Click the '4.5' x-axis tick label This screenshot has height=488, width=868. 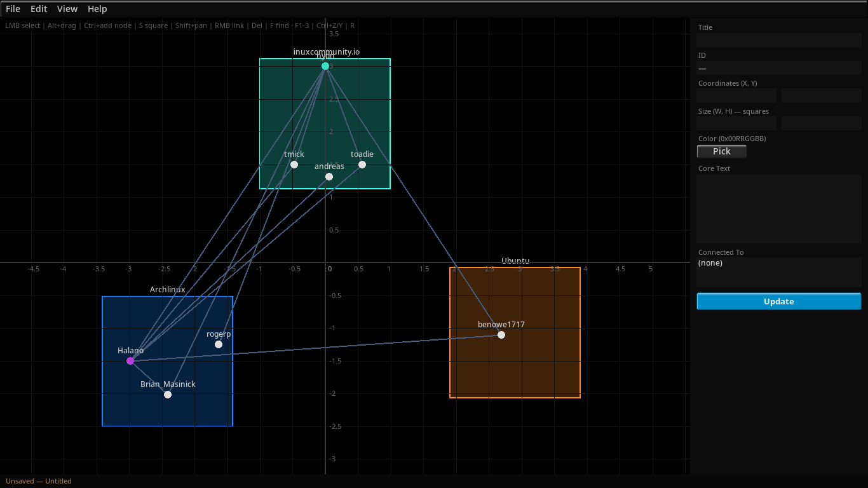pos(620,269)
